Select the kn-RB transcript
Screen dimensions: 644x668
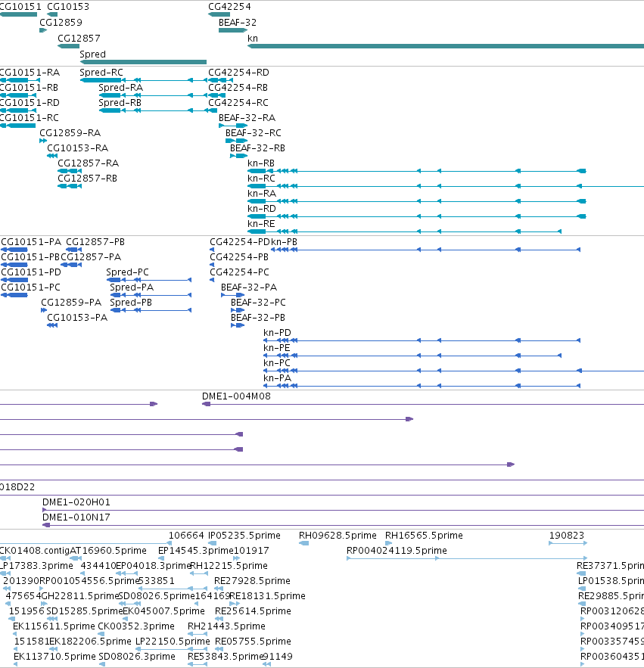click(417, 171)
